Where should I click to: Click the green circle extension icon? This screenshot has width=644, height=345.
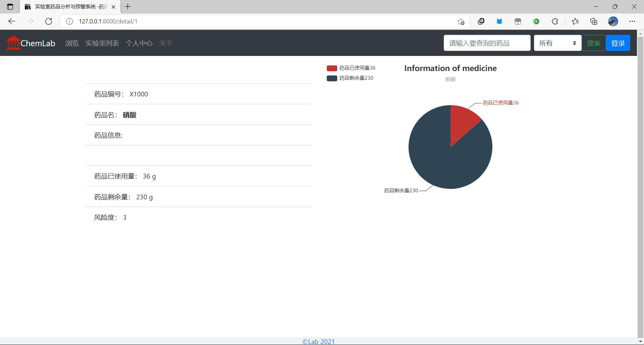(536, 21)
